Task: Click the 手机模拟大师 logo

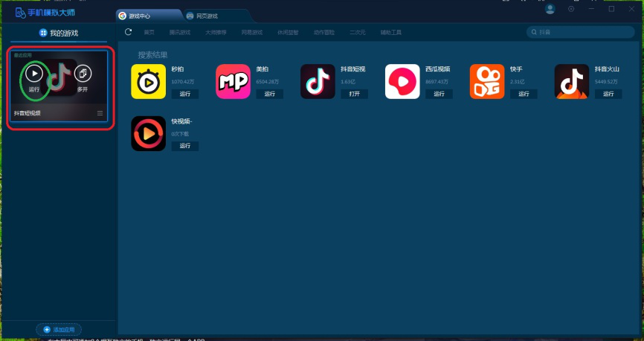Action: coord(45,13)
